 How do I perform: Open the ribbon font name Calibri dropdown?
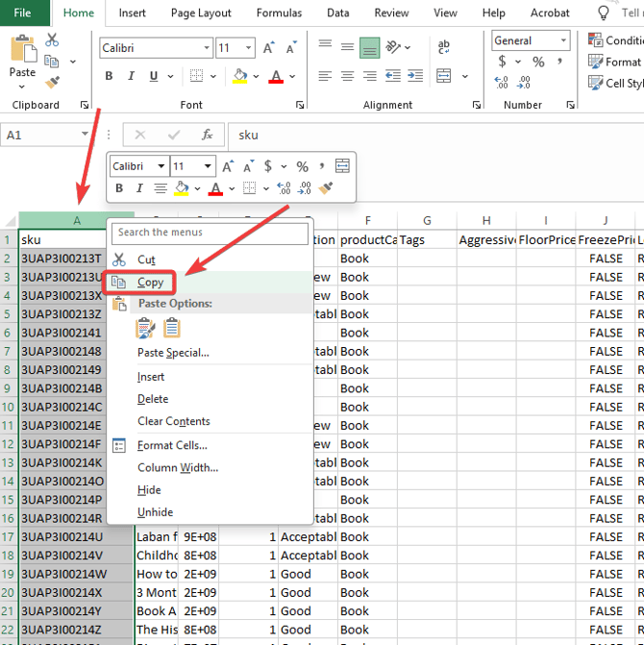click(207, 48)
